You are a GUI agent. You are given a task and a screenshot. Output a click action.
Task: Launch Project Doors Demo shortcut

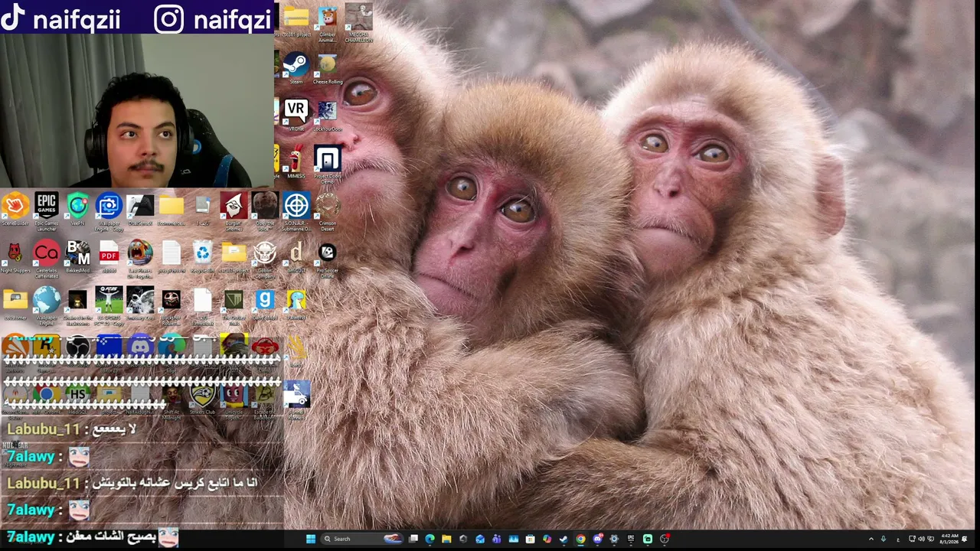328,163
